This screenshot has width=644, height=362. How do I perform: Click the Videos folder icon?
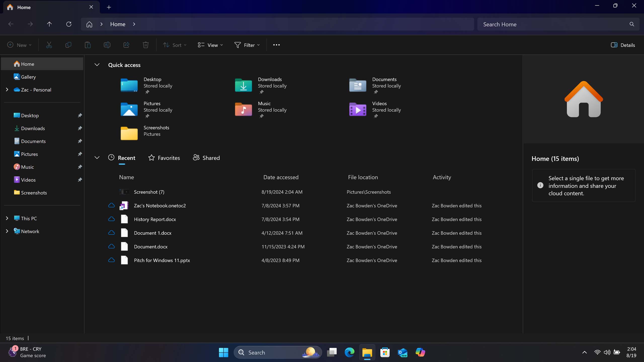(358, 109)
